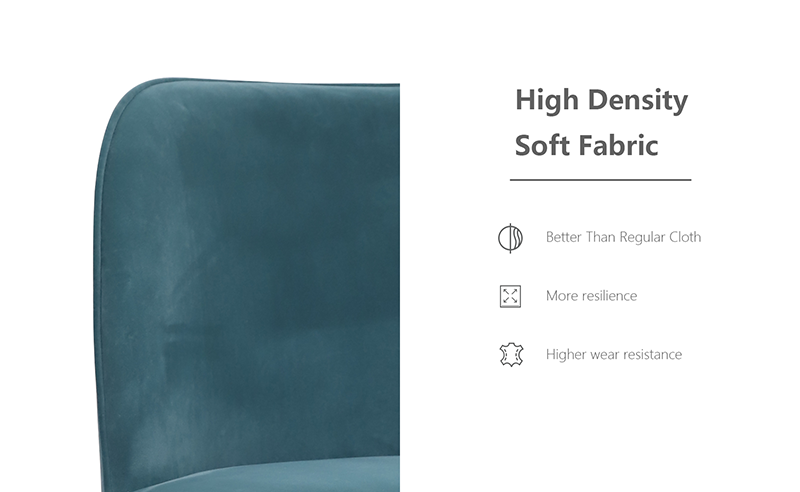
Task: Select the 'More resilience' label
Action: point(591,296)
